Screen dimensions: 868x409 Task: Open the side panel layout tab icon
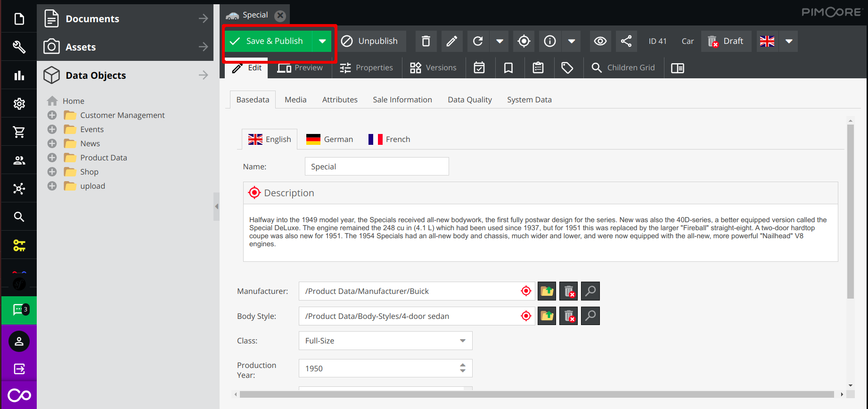point(678,68)
